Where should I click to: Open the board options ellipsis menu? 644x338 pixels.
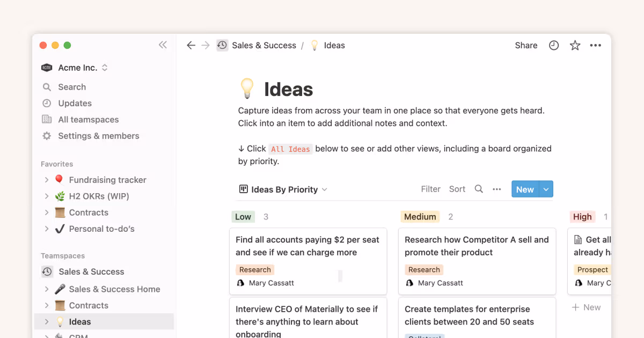coord(496,189)
